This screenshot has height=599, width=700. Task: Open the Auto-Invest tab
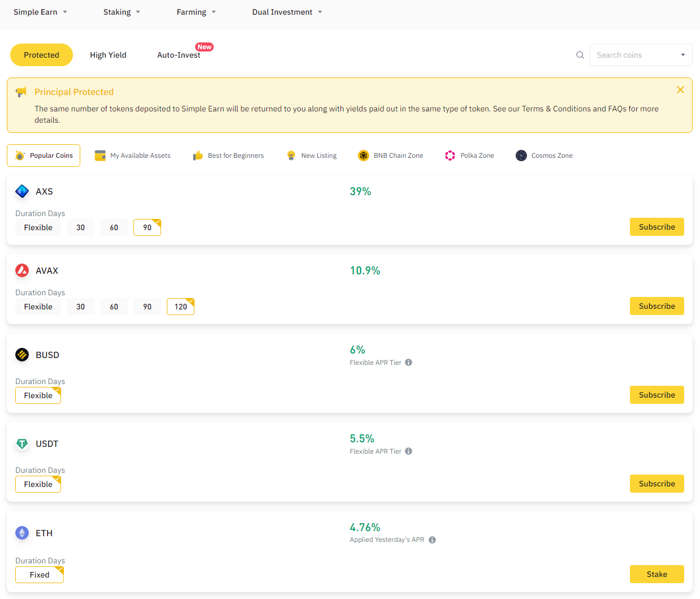179,55
